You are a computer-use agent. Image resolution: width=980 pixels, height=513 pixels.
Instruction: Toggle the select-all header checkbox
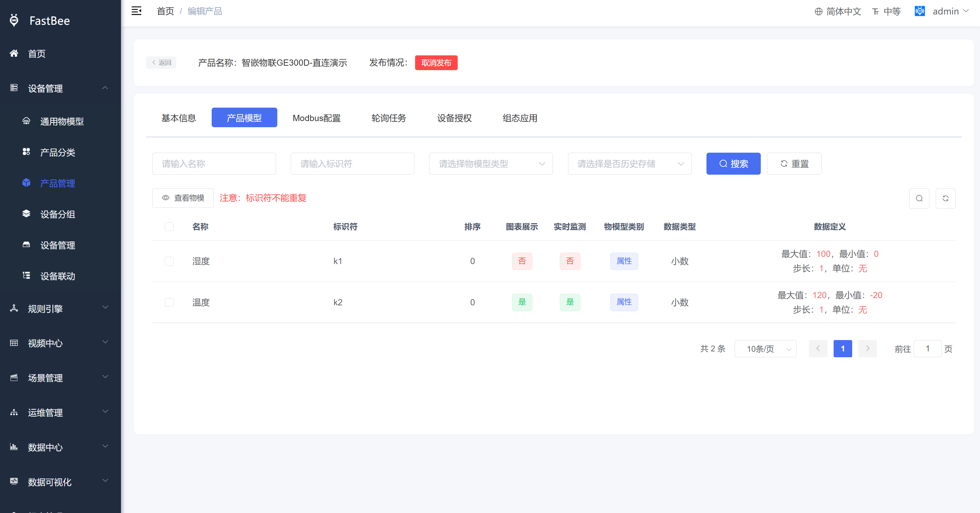(x=169, y=227)
